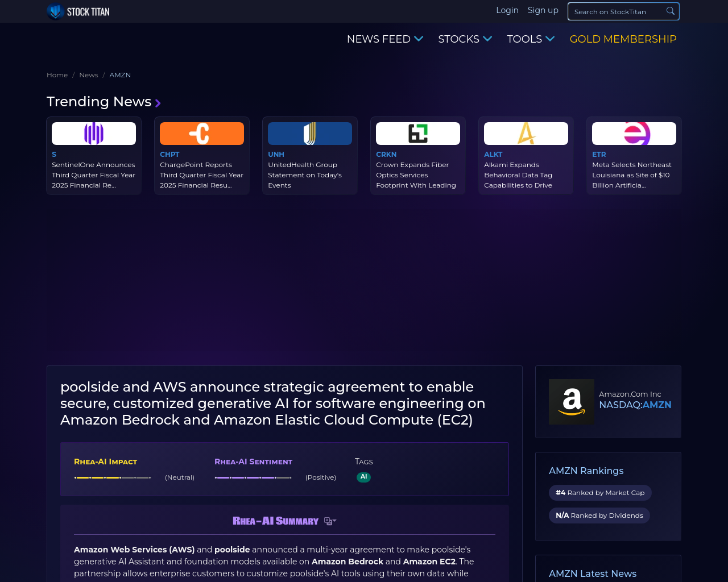Viewport: 728px width, 582px height.
Task: Click the Trending News arrow icon
Action: tap(158, 103)
